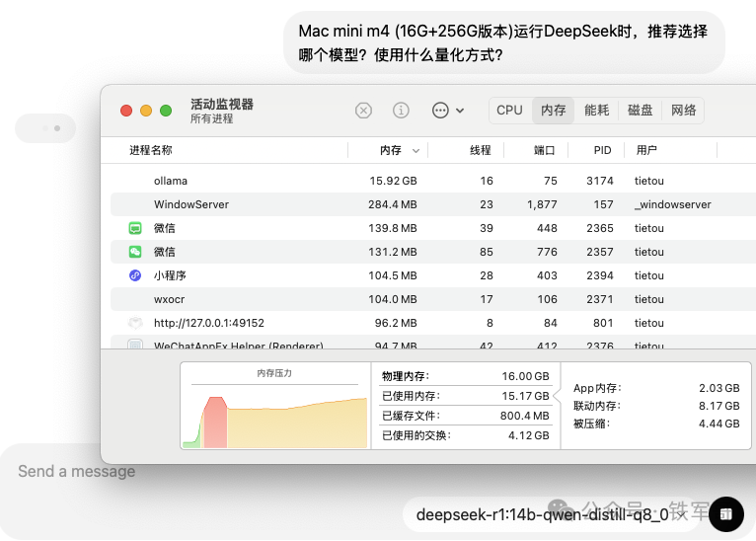This screenshot has width=756, height=541.
Task: Sort by PID column header
Action: (602, 150)
